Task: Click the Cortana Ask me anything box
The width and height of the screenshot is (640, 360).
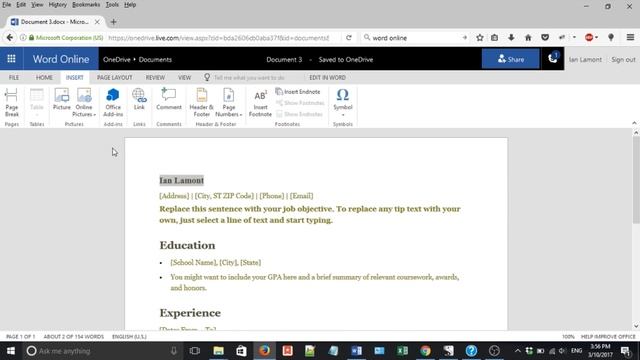Action: pyautogui.click(x=103, y=351)
